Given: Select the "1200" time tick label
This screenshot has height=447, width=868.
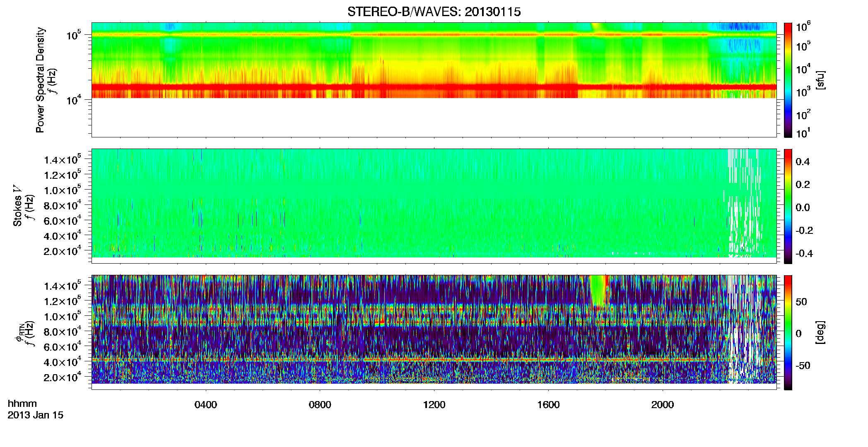Looking at the screenshot, I should [x=434, y=404].
